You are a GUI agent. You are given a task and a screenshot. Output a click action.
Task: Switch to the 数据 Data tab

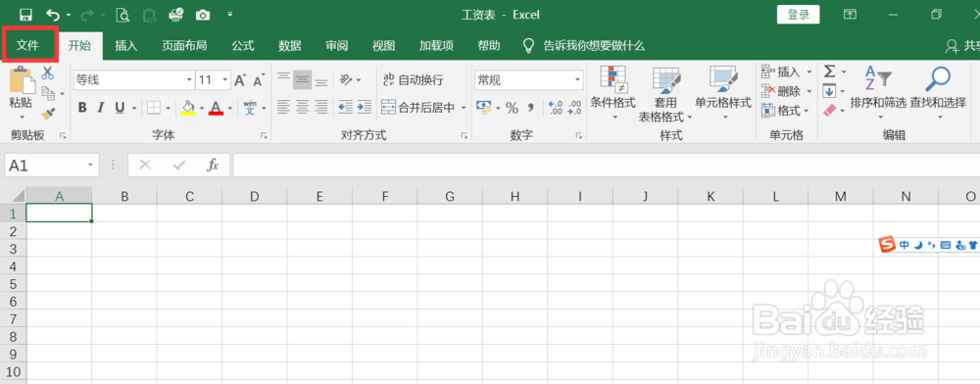point(289,46)
